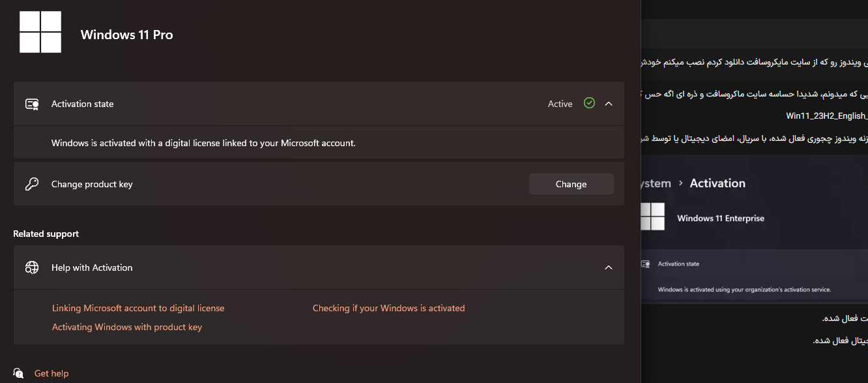The width and height of the screenshot is (868, 383).
Task: Click the Active status label
Action: coord(560,104)
